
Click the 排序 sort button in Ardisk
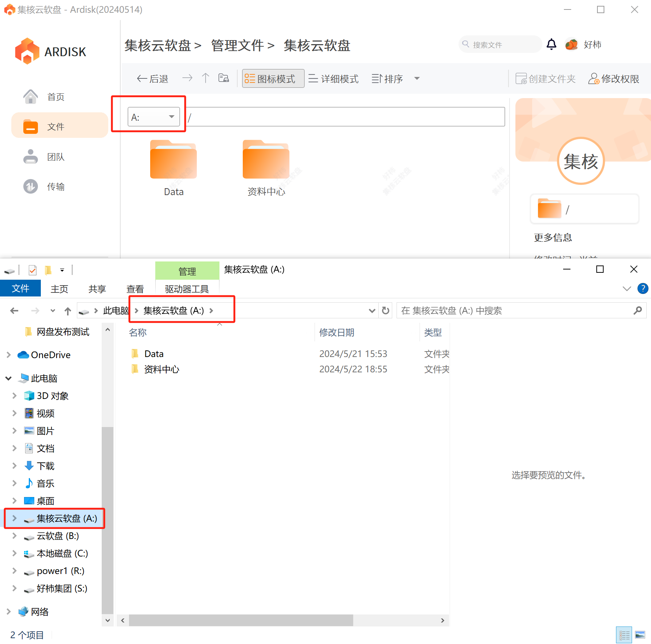pos(387,78)
